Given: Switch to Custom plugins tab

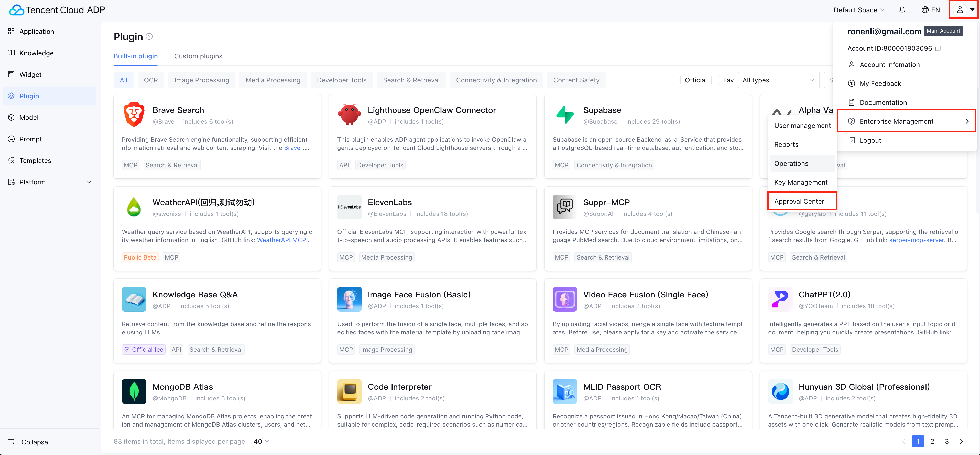Looking at the screenshot, I should pos(198,56).
